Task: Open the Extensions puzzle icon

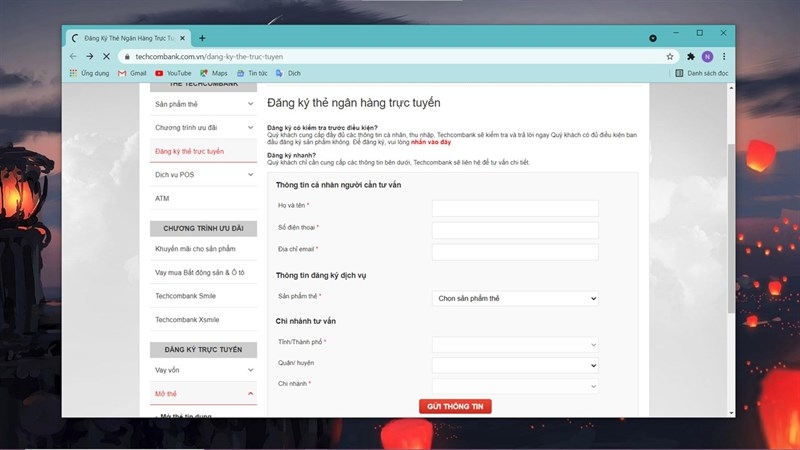Action: pos(691,57)
